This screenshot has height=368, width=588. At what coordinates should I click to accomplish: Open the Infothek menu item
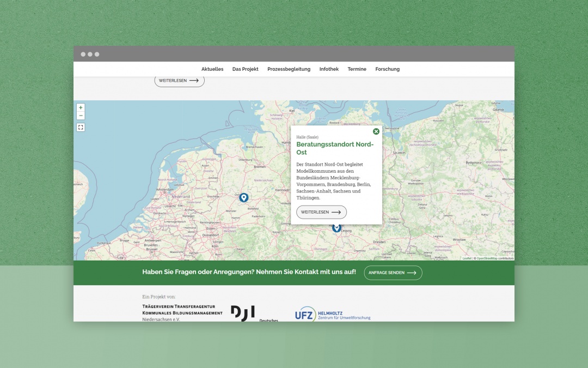(329, 69)
